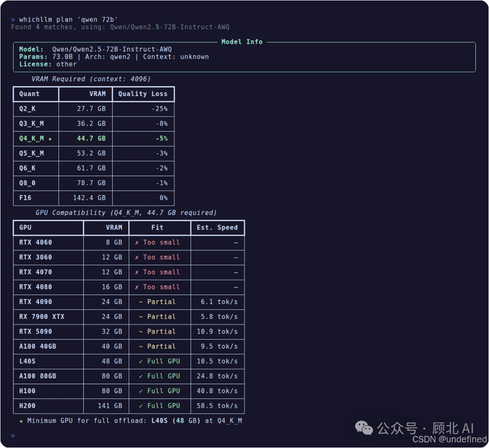Click the green "-5%" quality loss cell
Image resolution: width=489 pixels, height=448 pixels.
[162, 138]
